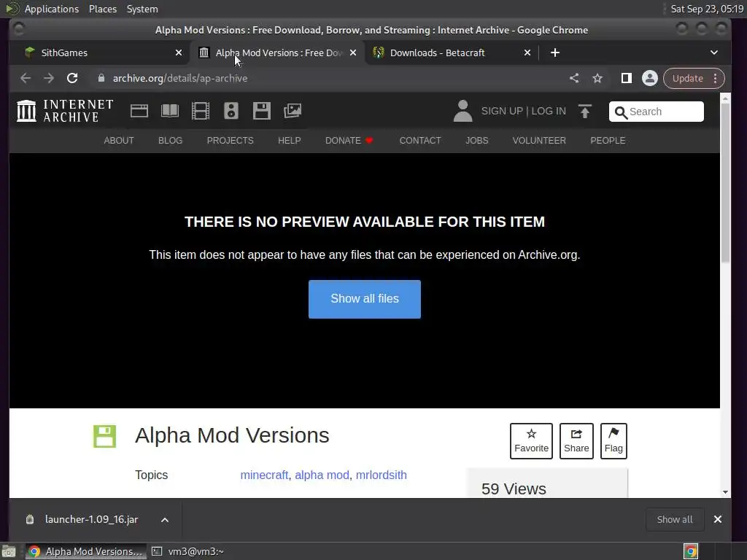
Task: Switch to the vm3@vm3 terminal in taskbar
Action: [187, 551]
